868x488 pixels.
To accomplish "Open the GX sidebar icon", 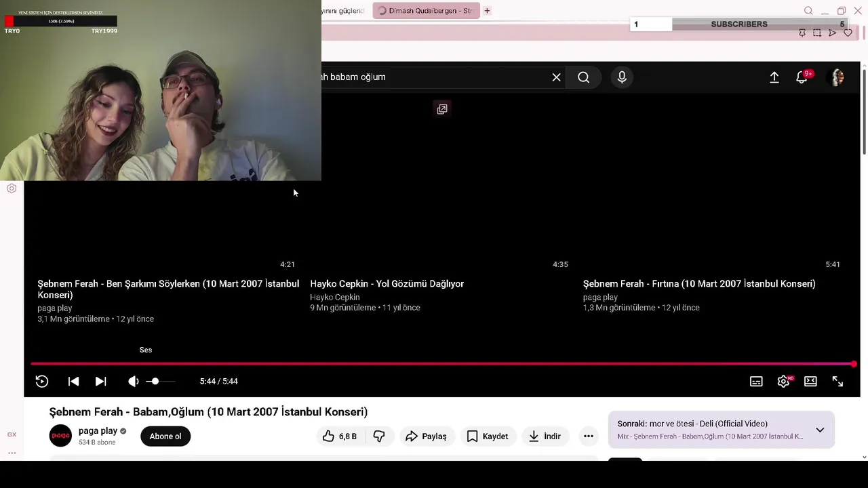I will pos(12,434).
